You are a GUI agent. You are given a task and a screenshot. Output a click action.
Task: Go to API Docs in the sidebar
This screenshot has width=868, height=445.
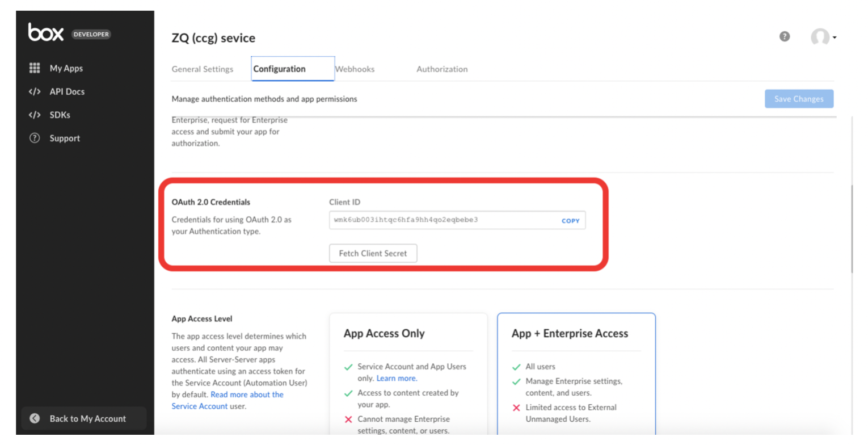pos(67,91)
